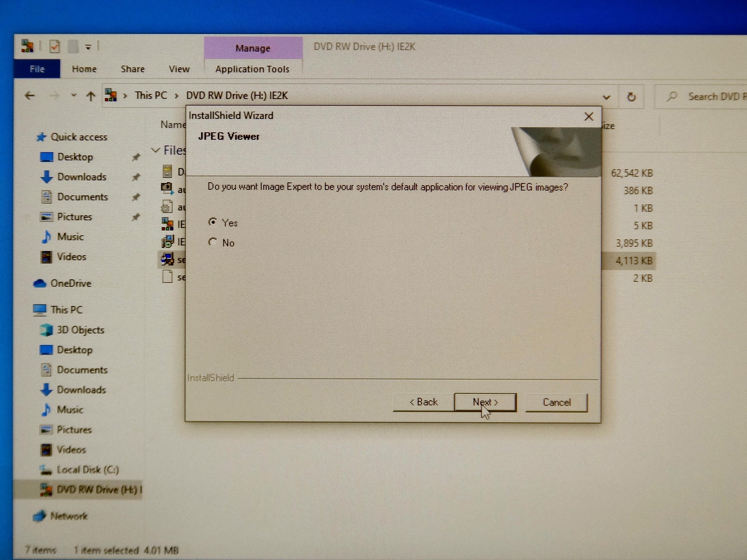
Task: Click the Manage contextual tab
Action: 253,48
